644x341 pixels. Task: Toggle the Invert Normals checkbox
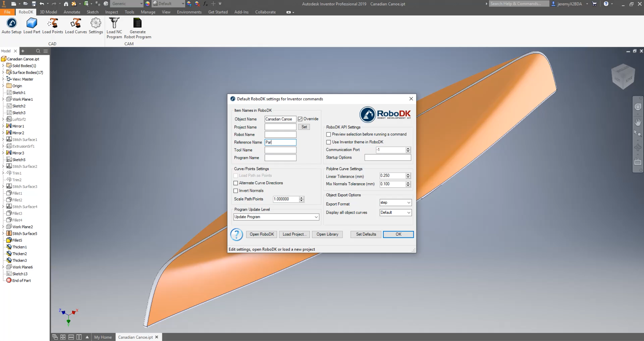[x=236, y=191]
